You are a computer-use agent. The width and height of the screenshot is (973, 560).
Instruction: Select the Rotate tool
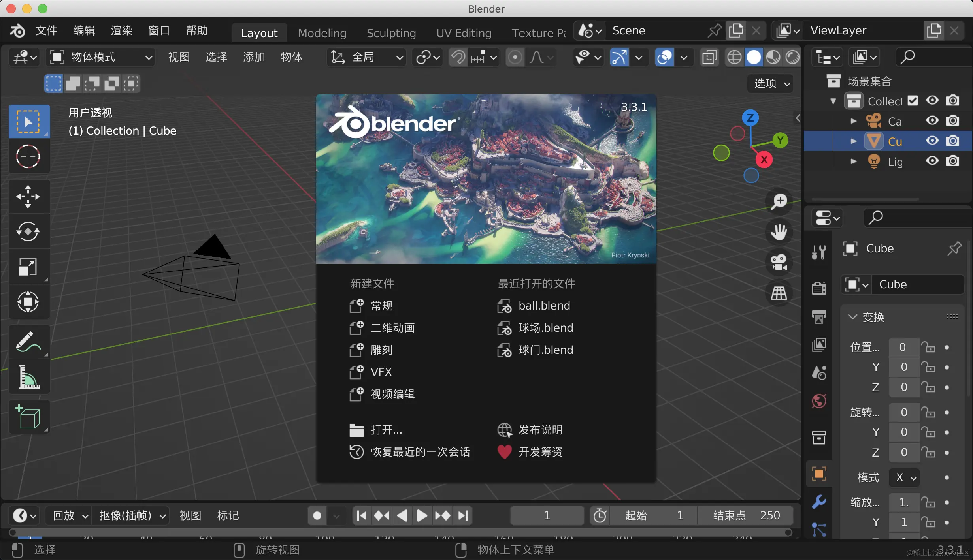tap(28, 231)
